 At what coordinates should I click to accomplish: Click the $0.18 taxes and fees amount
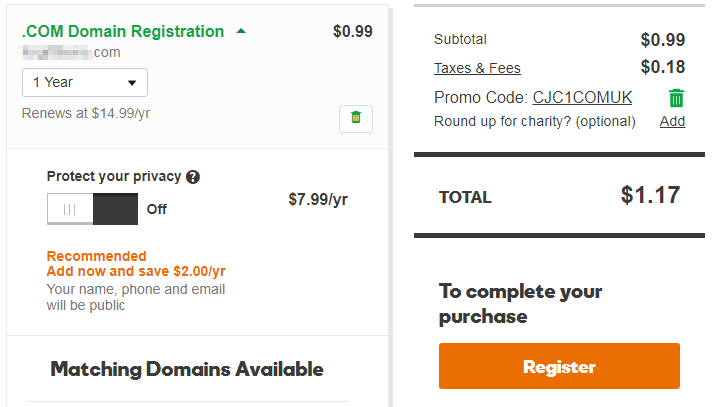[662, 68]
